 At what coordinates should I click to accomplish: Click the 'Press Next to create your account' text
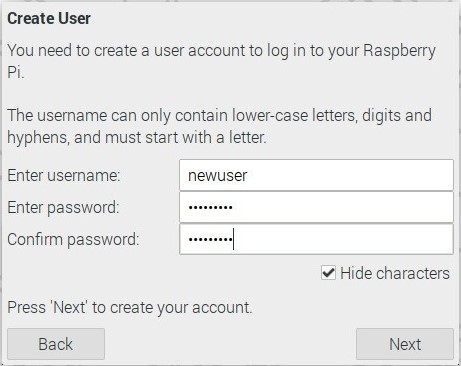pos(130,307)
